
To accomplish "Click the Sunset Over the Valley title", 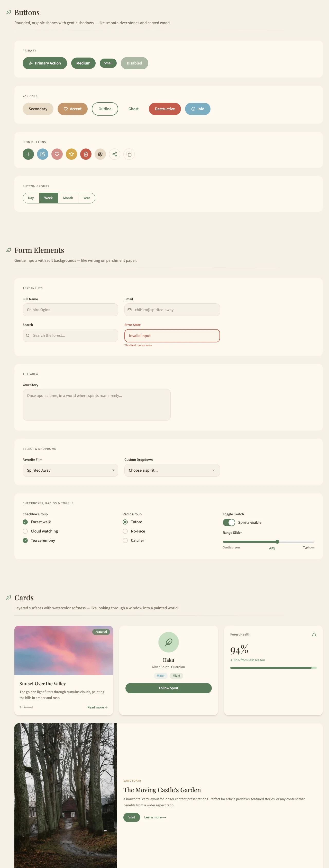I will [43, 684].
